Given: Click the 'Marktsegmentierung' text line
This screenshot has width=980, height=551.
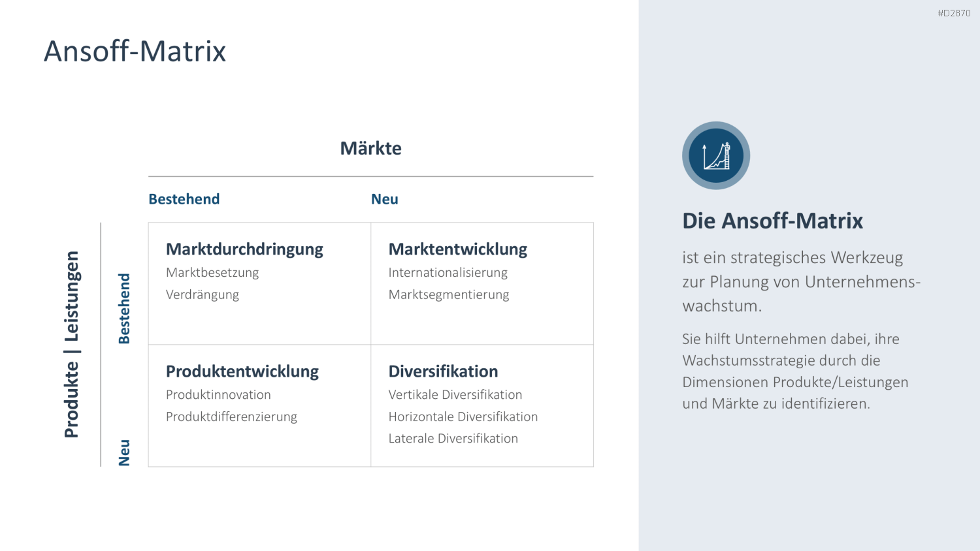Looking at the screenshot, I should 449,294.
